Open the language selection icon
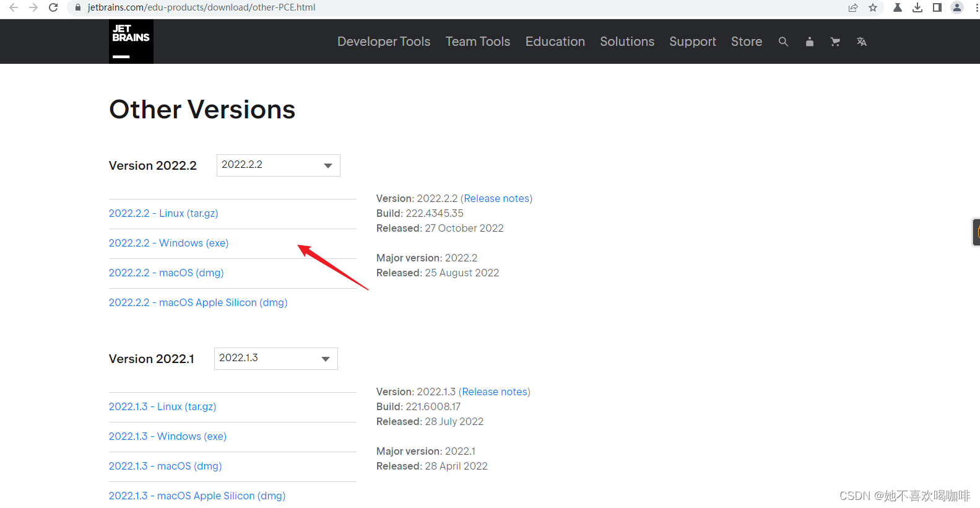 [x=861, y=42]
